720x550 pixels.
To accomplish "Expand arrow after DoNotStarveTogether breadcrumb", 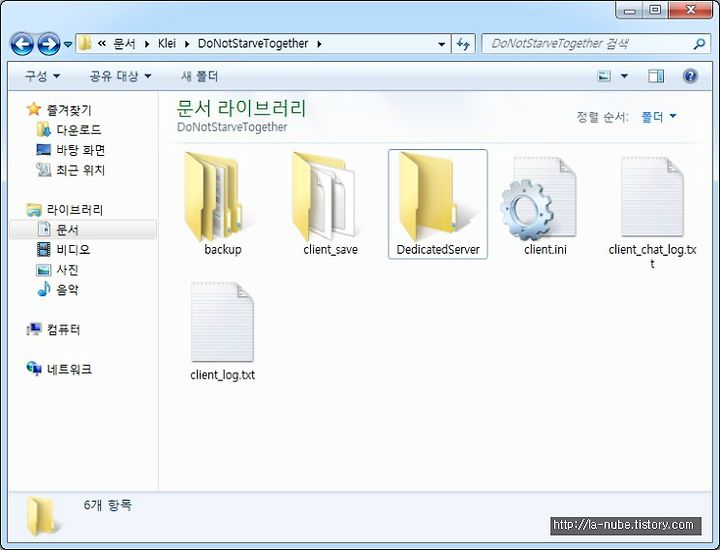I will coord(319,44).
